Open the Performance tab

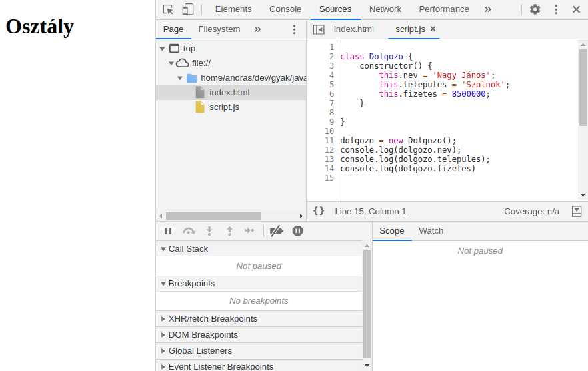tap(444, 9)
